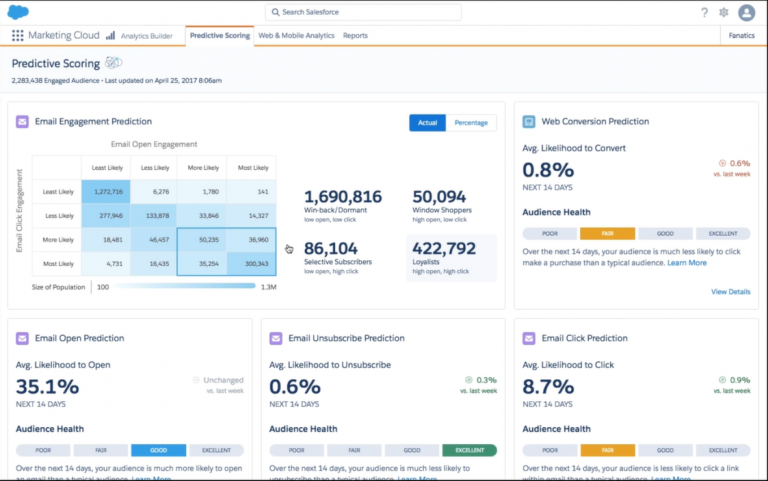This screenshot has width=768, height=481.
Task: Click the 35.1% open likelihood value
Action: [47, 387]
